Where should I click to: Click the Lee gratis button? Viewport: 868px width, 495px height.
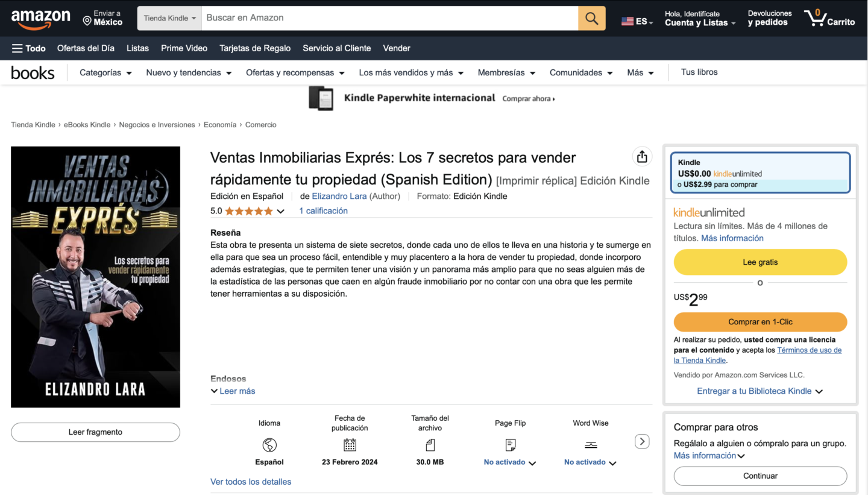coord(760,262)
